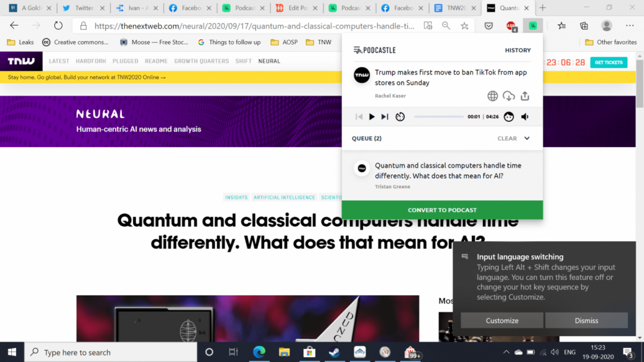Open Pocket extension icon
The image size is (644, 362).
pyautogui.click(x=489, y=26)
